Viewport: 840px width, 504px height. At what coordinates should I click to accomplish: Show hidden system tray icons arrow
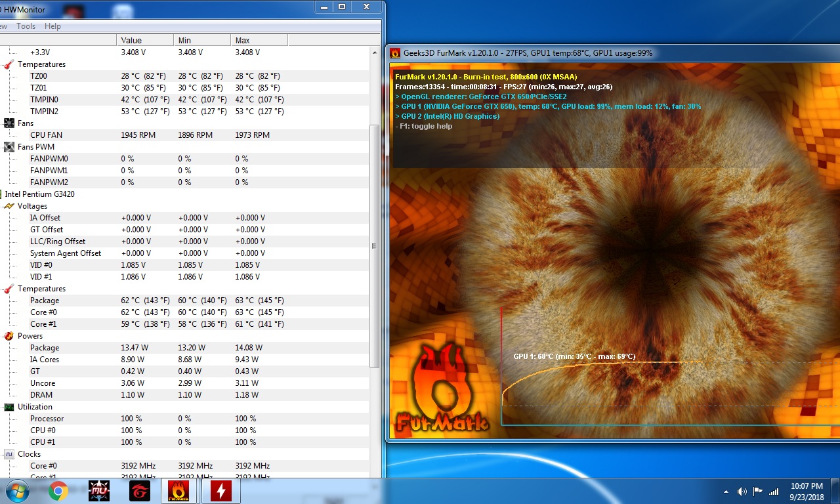pyautogui.click(x=726, y=491)
